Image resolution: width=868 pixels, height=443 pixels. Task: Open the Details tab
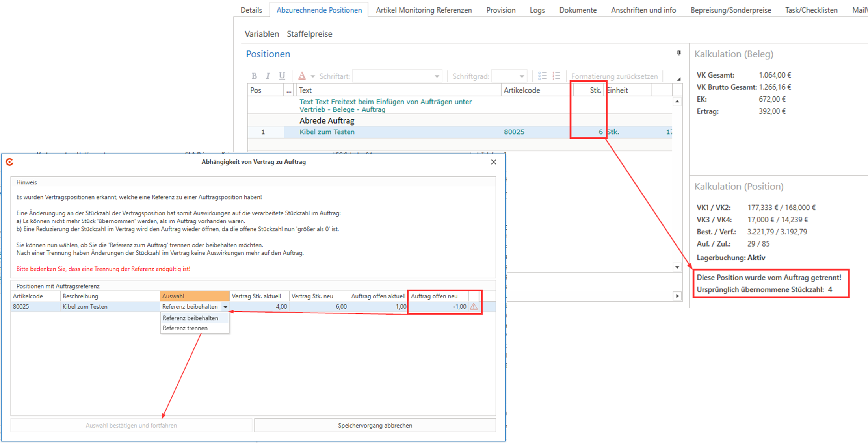pos(251,10)
